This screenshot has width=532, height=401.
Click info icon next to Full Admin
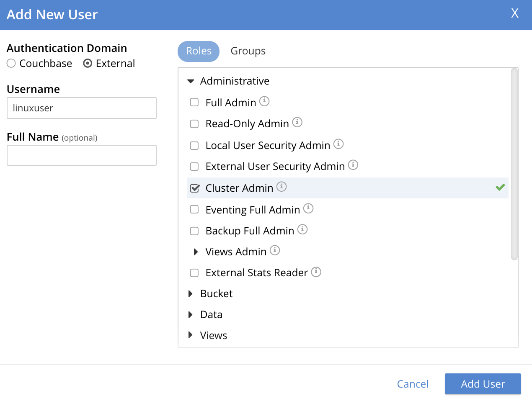(264, 101)
